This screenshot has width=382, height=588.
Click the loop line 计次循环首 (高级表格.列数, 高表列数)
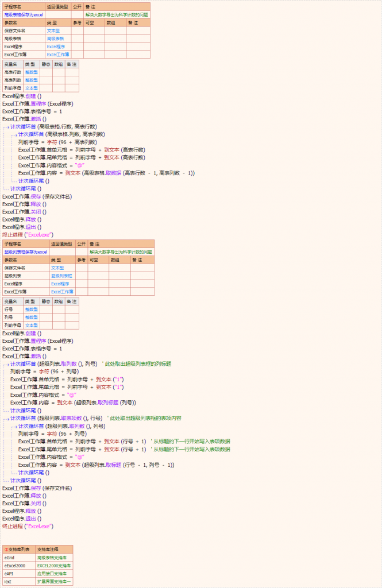pyautogui.click(x=62, y=134)
